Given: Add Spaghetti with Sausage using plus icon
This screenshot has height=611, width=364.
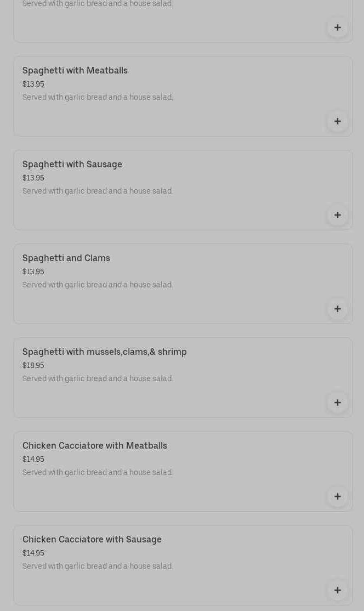Looking at the screenshot, I should coord(338,215).
